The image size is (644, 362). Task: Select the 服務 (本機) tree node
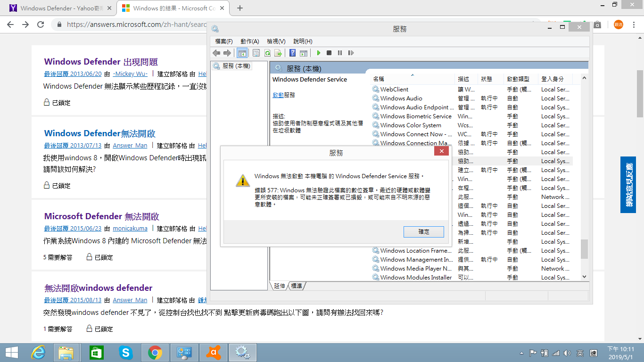click(231, 66)
